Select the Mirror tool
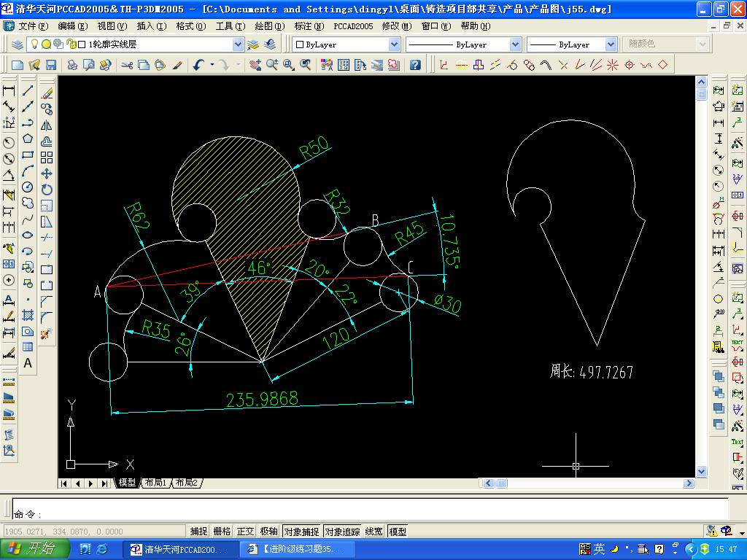747x560 pixels. (47, 125)
